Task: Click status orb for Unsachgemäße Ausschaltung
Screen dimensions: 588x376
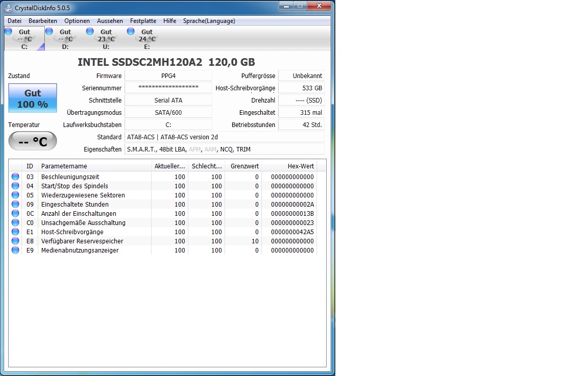Action: 15,222
